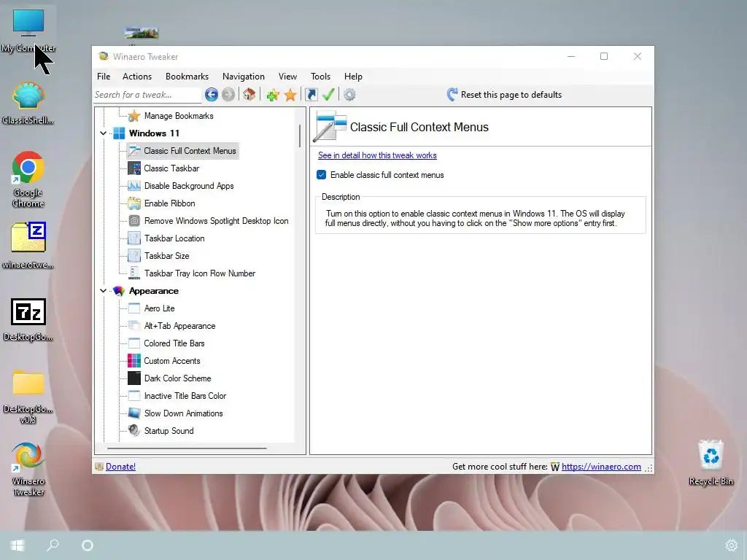Select Classic Taskbar icon in the tree
The height and width of the screenshot is (560, 747).
pos(134,168)
